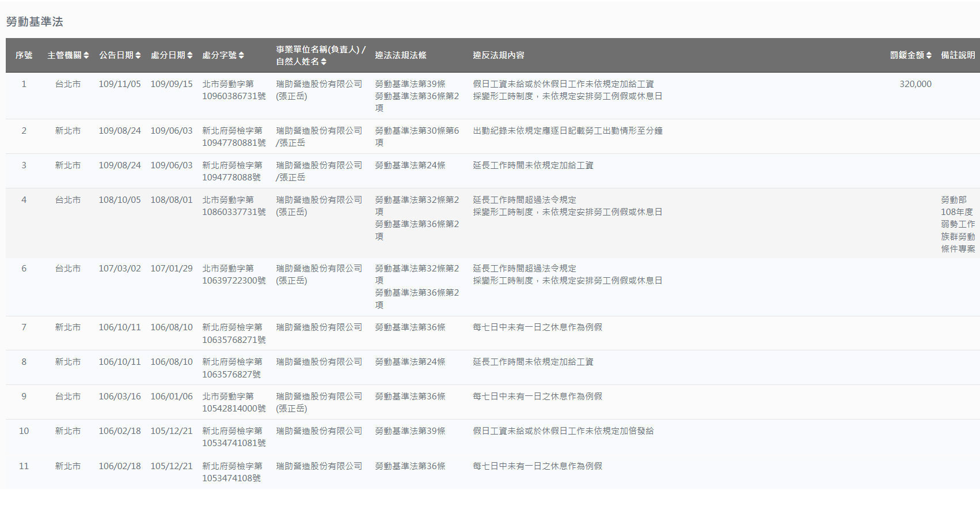Click the fine amount 320,000
Viewport: 980px width, 521px height.
(916, 84)
